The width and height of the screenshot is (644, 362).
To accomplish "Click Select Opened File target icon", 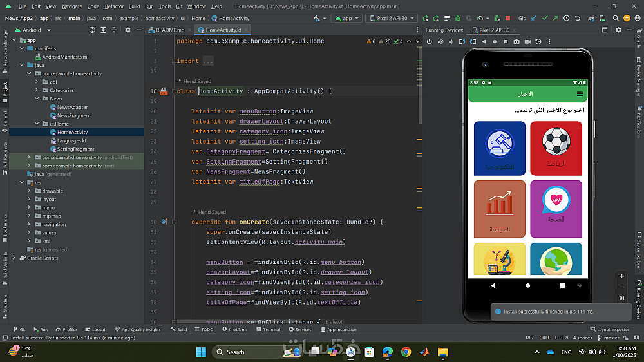I will pos(91,30).
